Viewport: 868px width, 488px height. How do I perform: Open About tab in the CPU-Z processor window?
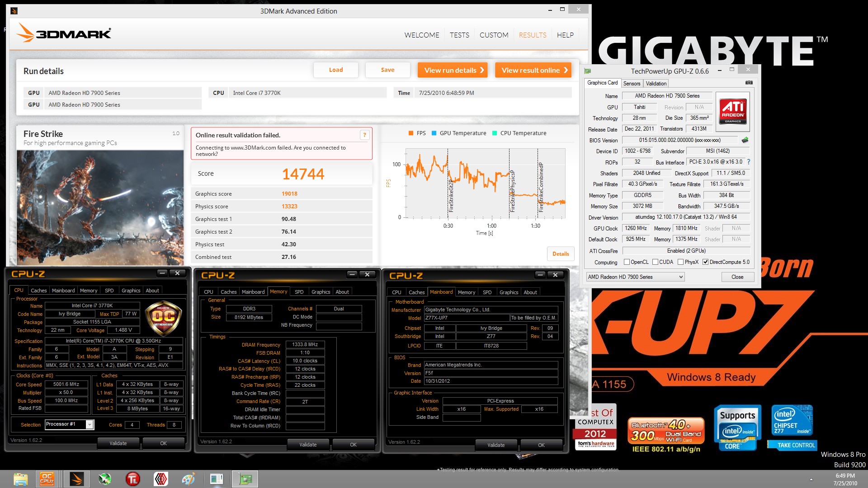point(152,291)
